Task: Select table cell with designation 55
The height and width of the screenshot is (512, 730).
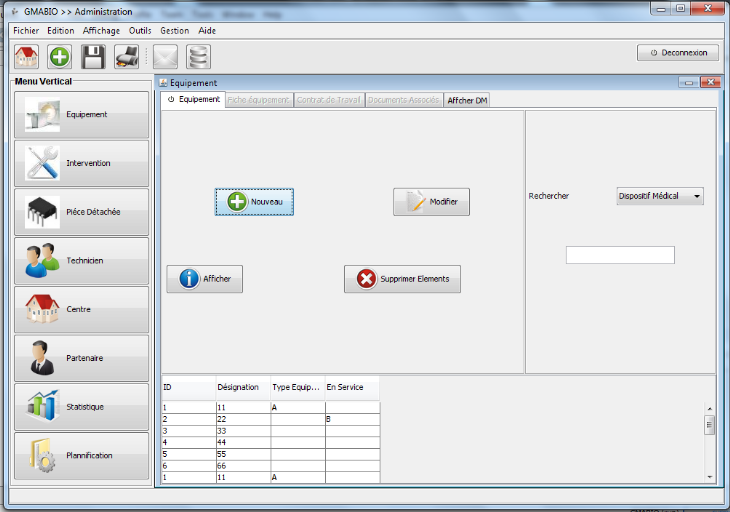Action: point(243,454)
